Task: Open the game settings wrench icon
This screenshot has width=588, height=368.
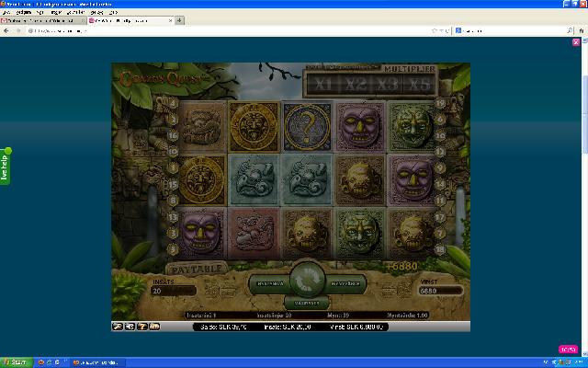Action: click(118, 327)
